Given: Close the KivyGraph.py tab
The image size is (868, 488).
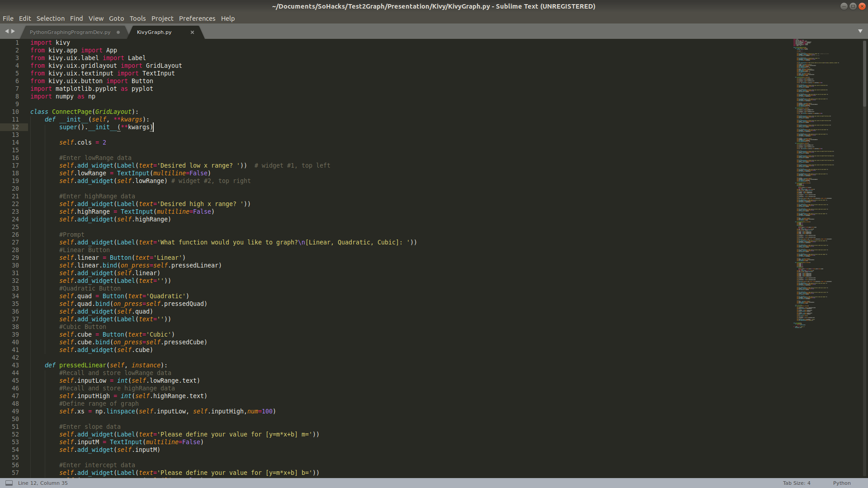Looking at the screenshot, I should pos(192,32).
